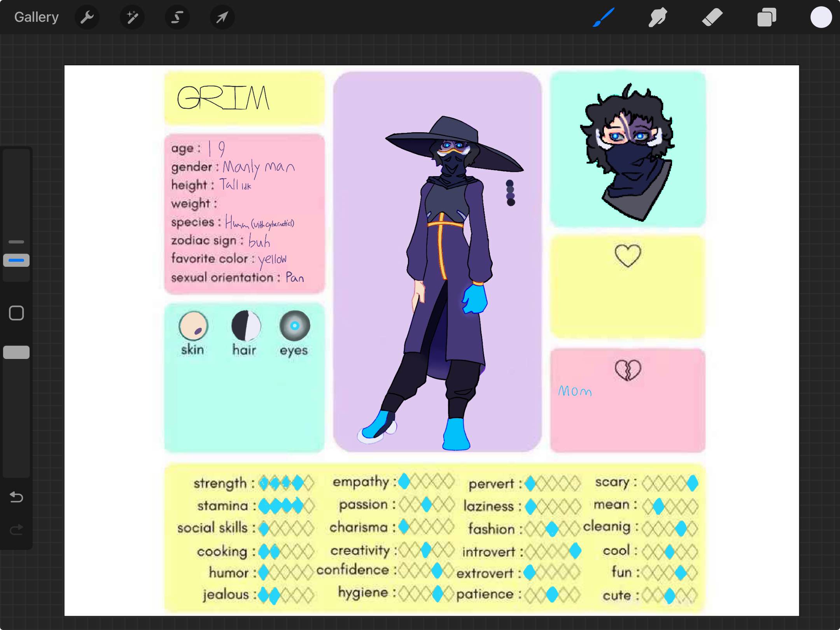Click the skin color circle on canvas

(x=193, y=326)
